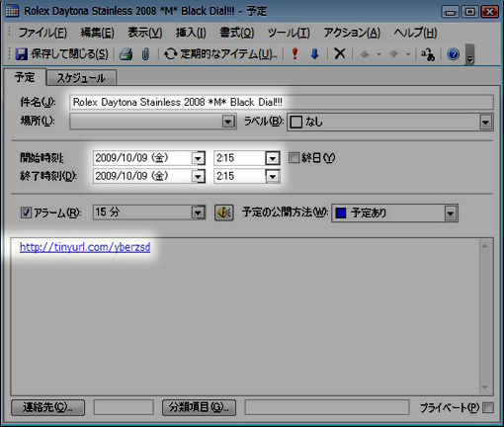Click the 件名 subject input field
The height and width of the screenshot is (427, 504).
pyautogui.click(x=282, y=102)
